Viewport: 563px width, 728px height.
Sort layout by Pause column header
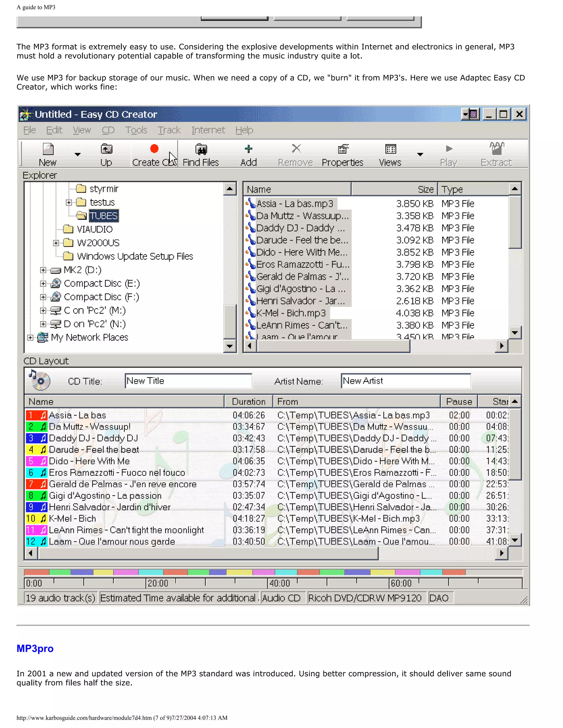[x=459, y=402]
